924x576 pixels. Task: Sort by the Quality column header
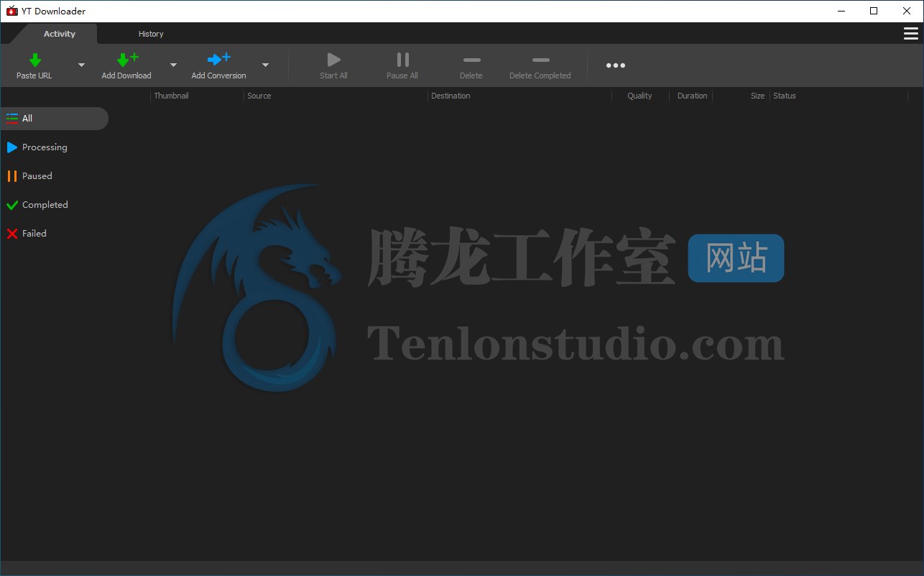pos(640,96)
